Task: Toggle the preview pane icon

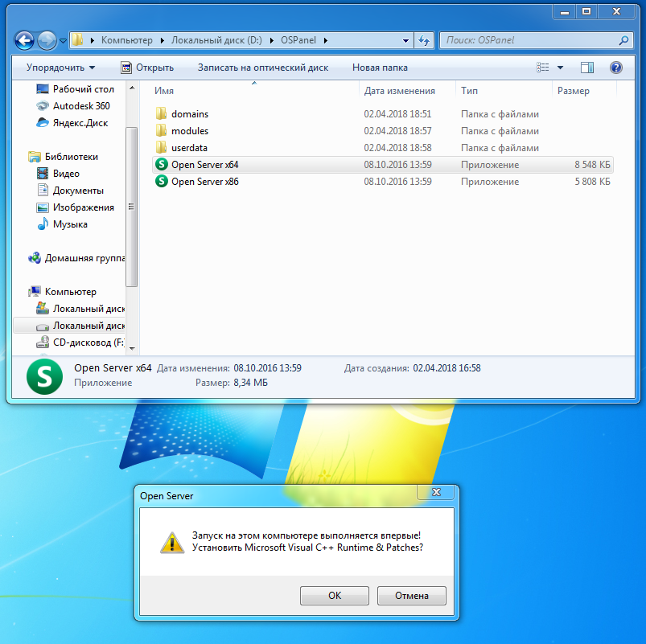Action: click(587, 68)
